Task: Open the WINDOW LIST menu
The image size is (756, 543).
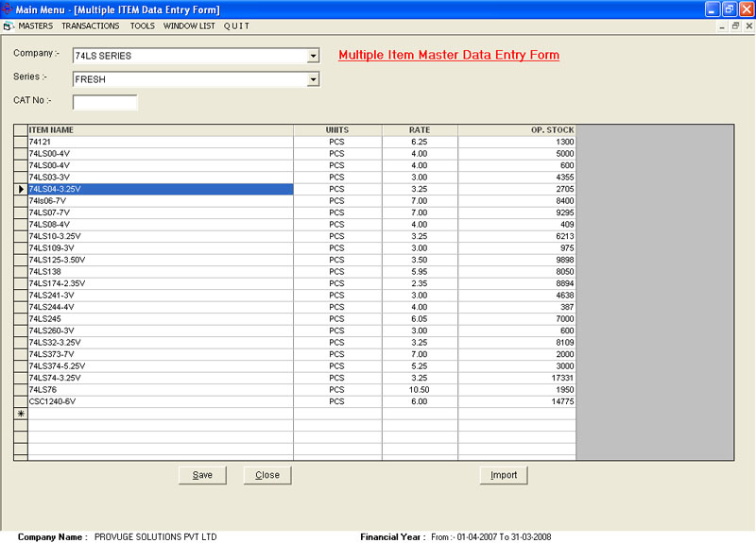Action: [189, 25]
